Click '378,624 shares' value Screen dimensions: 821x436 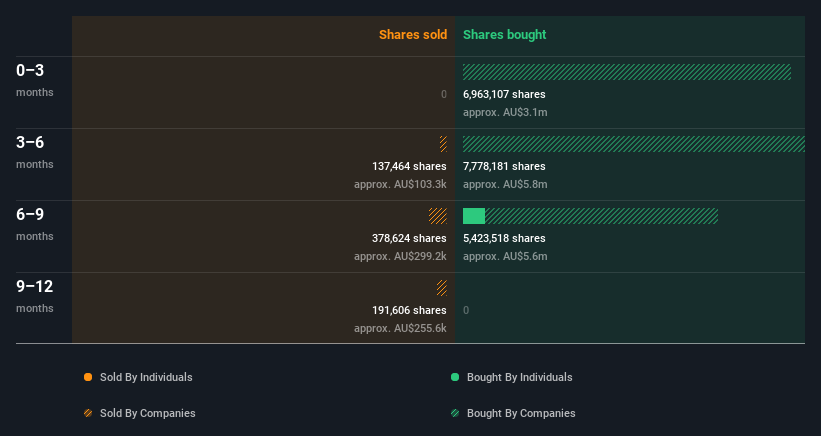pos(409,238)
